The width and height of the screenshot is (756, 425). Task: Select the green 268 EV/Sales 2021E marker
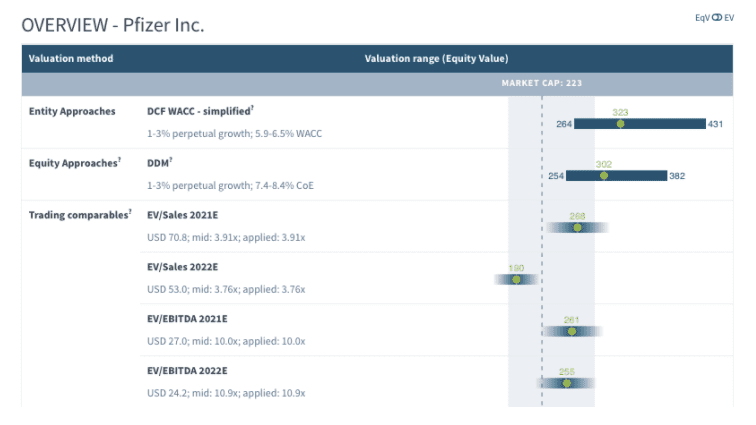click(577, 228)
